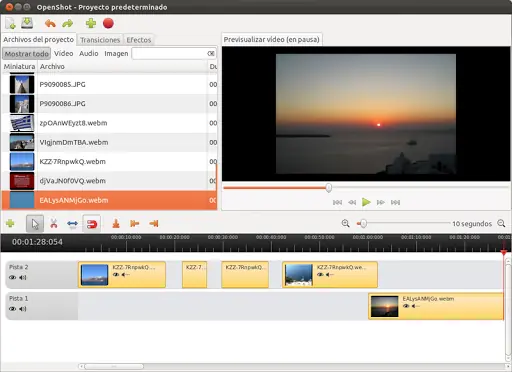The width and height of the screenshot is (512, 372).
Task: Click the timeline zoom slider handle
Action: (363, 223)
